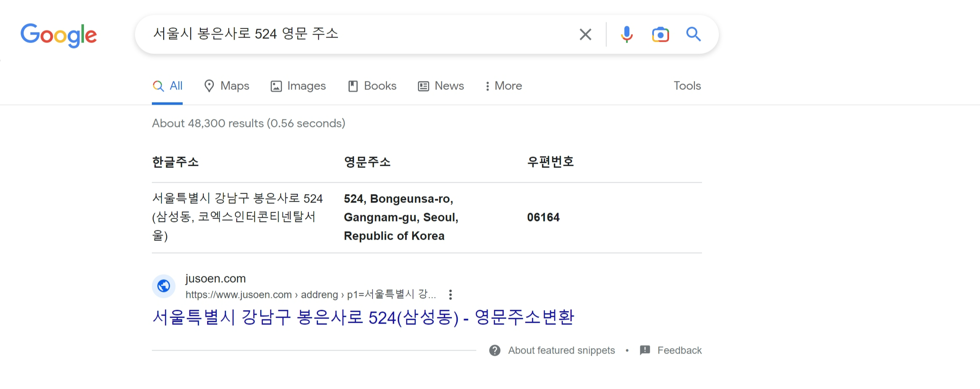This screenshot has width=980, height=389.
Task: Clear the search query with the X icon
Action: (585, 34)
